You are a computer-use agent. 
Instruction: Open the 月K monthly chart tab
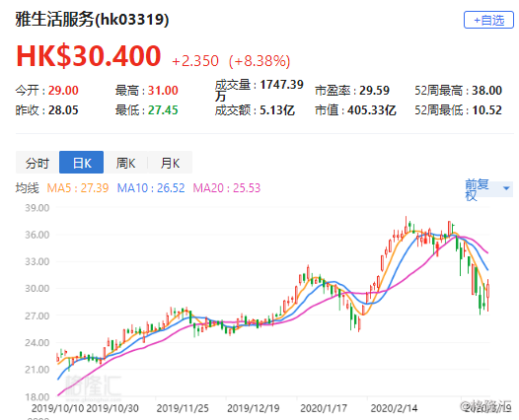pos(170,163)
